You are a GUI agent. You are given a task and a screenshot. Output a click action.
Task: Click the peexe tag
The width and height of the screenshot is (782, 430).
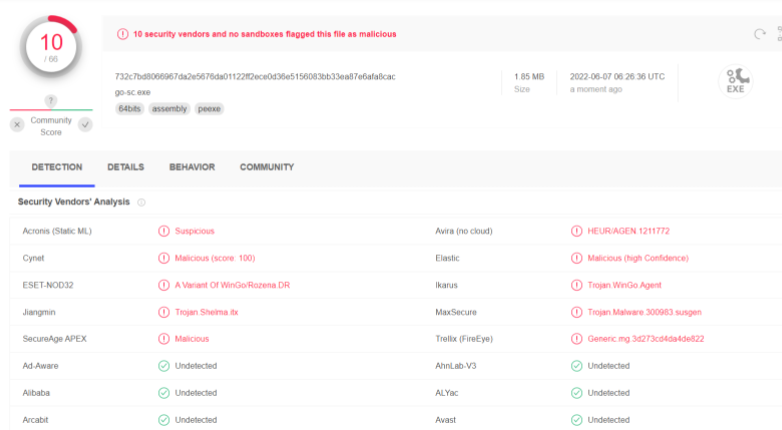pos(209,108)
